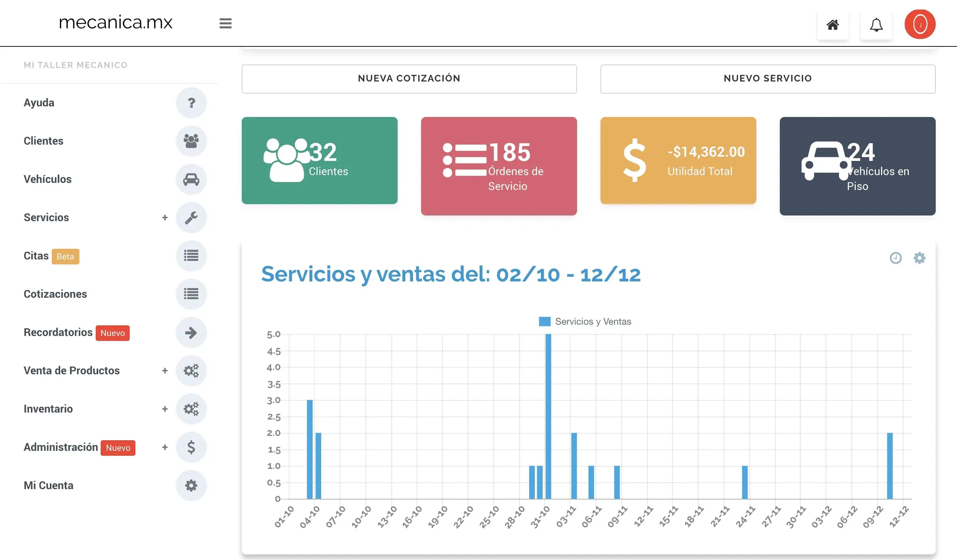Screen dimensions: 957x560
Task: Open Administración via the dollar icon
Action: coord(191,447)
